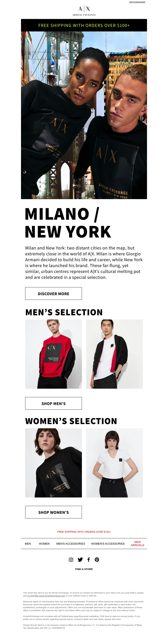The image size is (168, 644).
Task: Click the Shop Women's button
Action: [54, 512]
